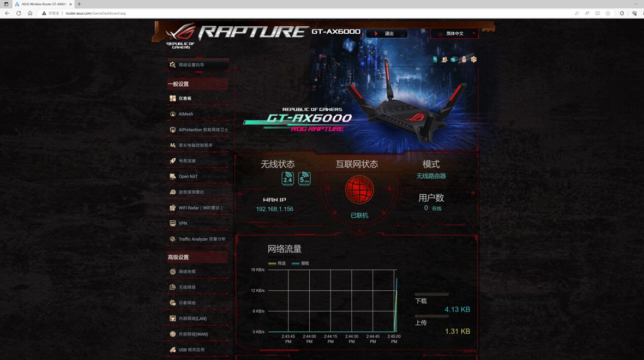Open 家长电脑控制程序 parental controls

[198, 145]
